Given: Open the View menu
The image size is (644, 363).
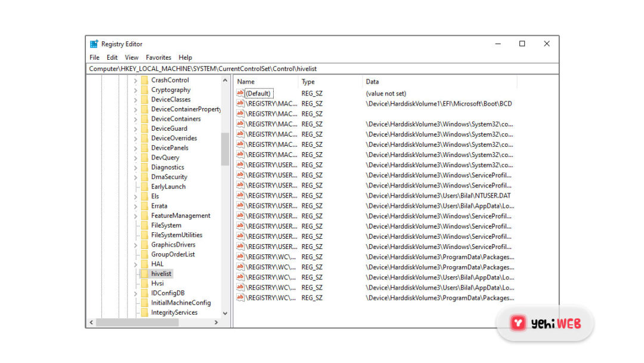Looking at the screenshot, I should (x=131, y=57).
